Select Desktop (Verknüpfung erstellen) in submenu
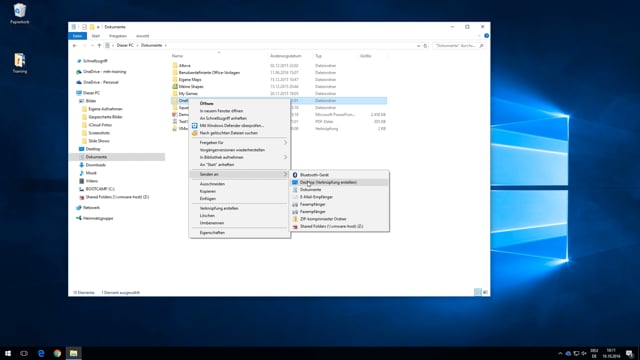Viewport: 640px width, 360px height. [x=339, y=182]
